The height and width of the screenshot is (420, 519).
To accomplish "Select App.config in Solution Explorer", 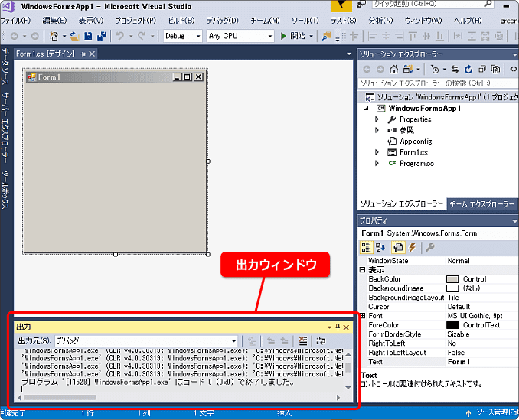I will click(x=416, y=142).
